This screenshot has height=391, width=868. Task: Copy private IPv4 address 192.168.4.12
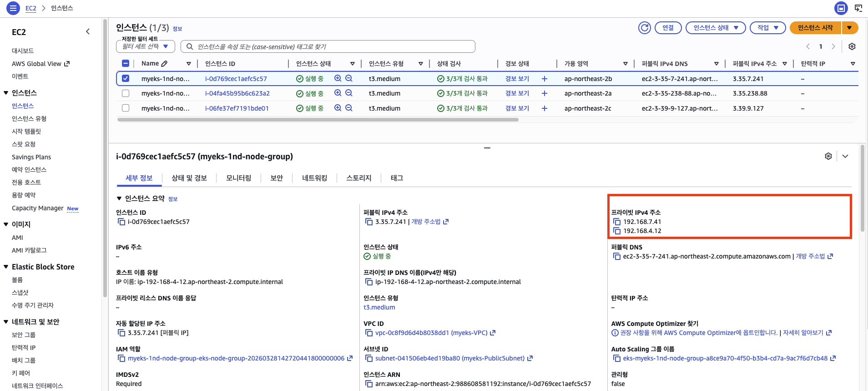pyautogui.click(x=617, y=231)
